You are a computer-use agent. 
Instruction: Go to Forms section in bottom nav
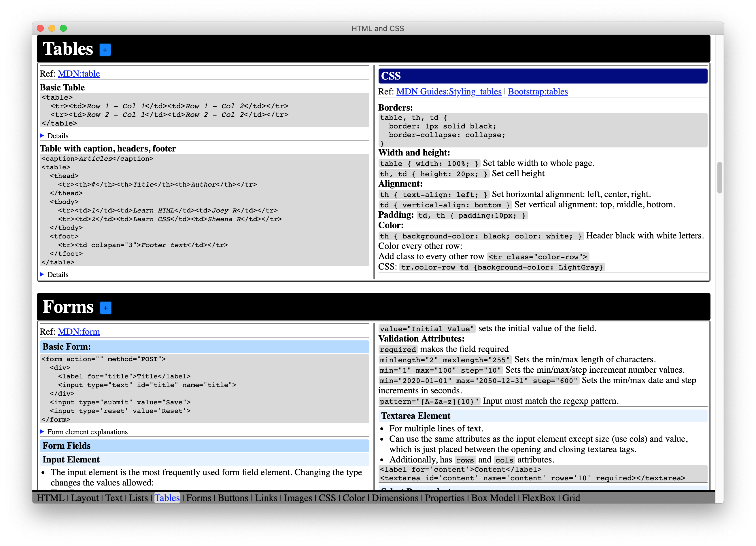pyautogui.click(x=199, y=498)
